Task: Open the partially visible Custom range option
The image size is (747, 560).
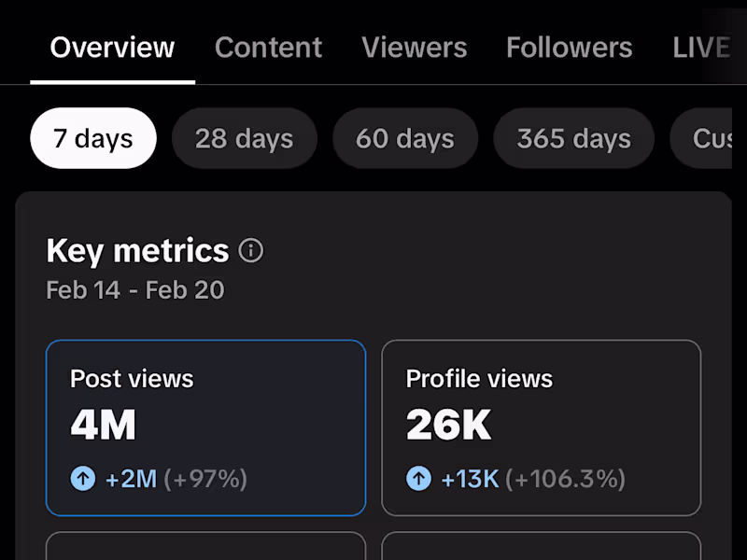Action: pos(710,139)
